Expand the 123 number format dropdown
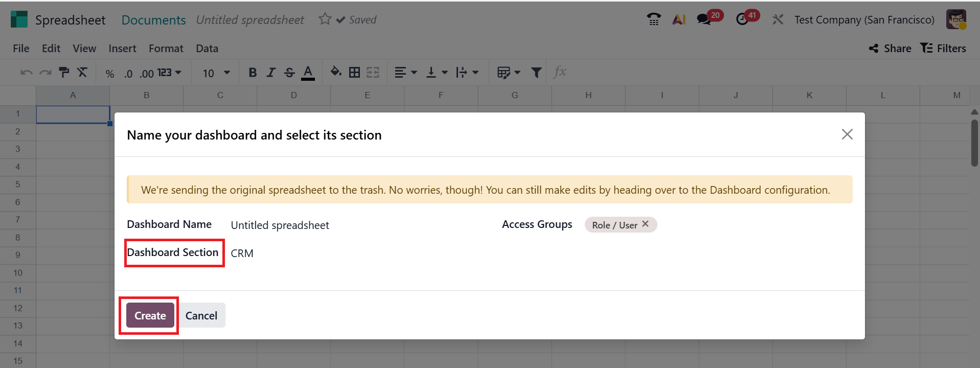The width and height of the screenshot is (980, 368). tap(169, 73)
